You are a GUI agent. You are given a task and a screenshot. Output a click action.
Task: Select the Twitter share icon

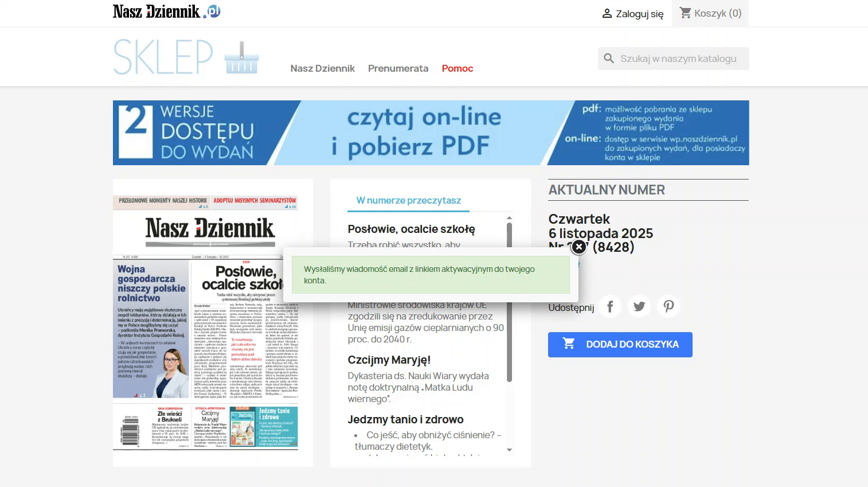pos(639,306)
